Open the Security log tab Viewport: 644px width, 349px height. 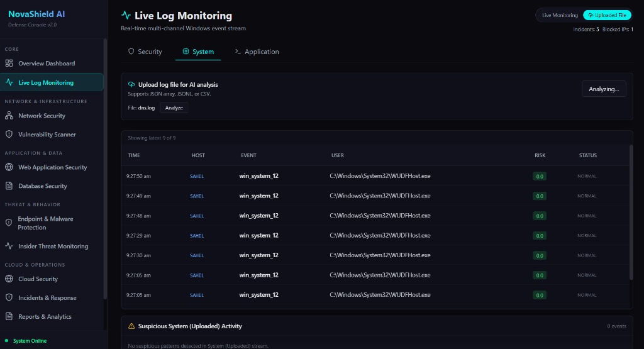coord(145,52)
